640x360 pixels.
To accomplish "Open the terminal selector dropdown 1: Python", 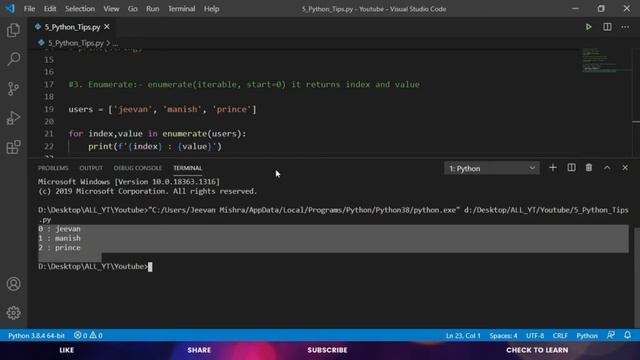I will point(492,168).
